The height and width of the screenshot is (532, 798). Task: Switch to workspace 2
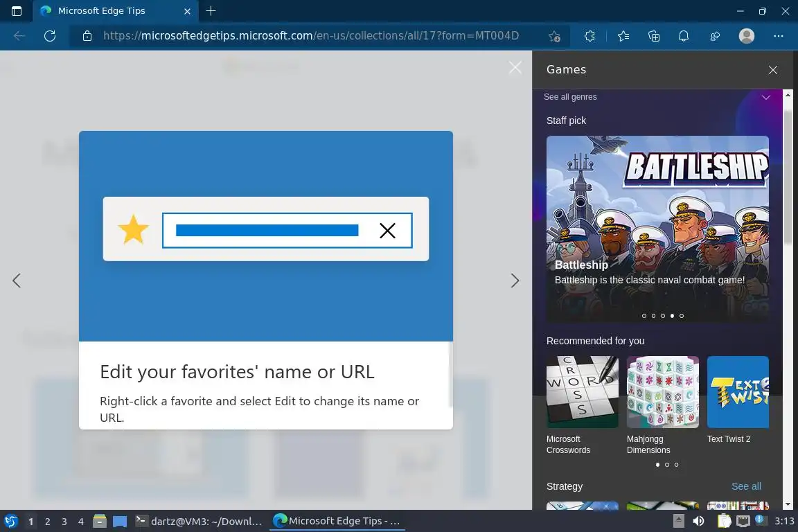click(47, 522)
